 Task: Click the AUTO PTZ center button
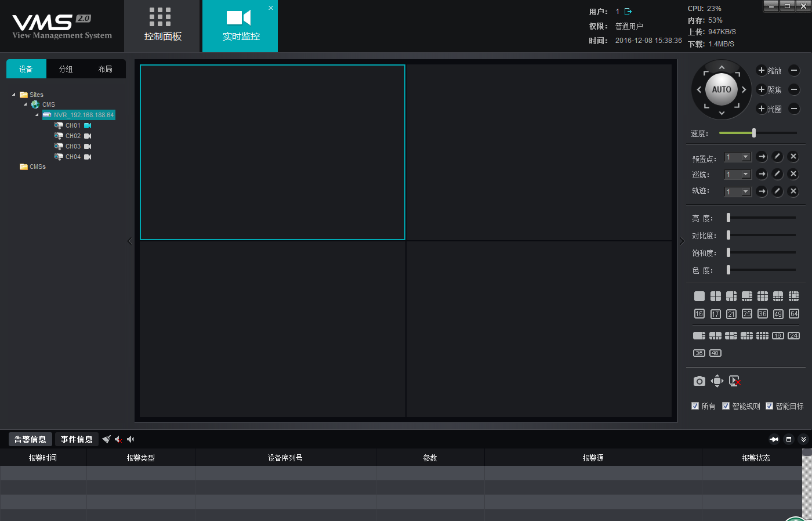click(x=722, y=89)
